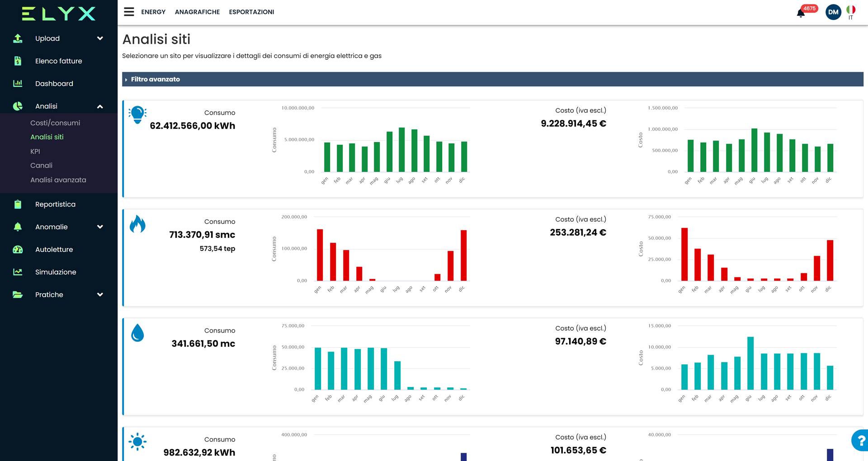Screen dimensions: 868x461
Task: Expand the Filtro avanzato panel
Action: click(155, 79)
